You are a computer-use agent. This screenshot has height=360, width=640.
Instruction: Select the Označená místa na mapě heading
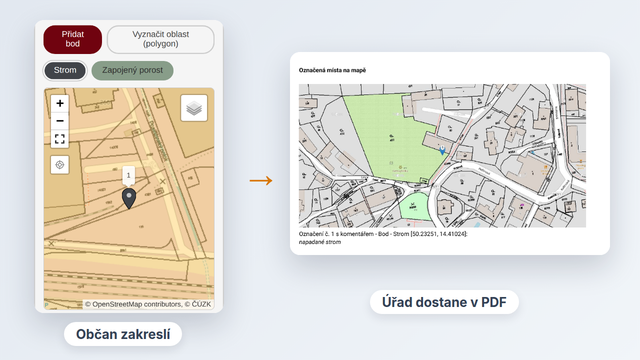pos(332,70)
